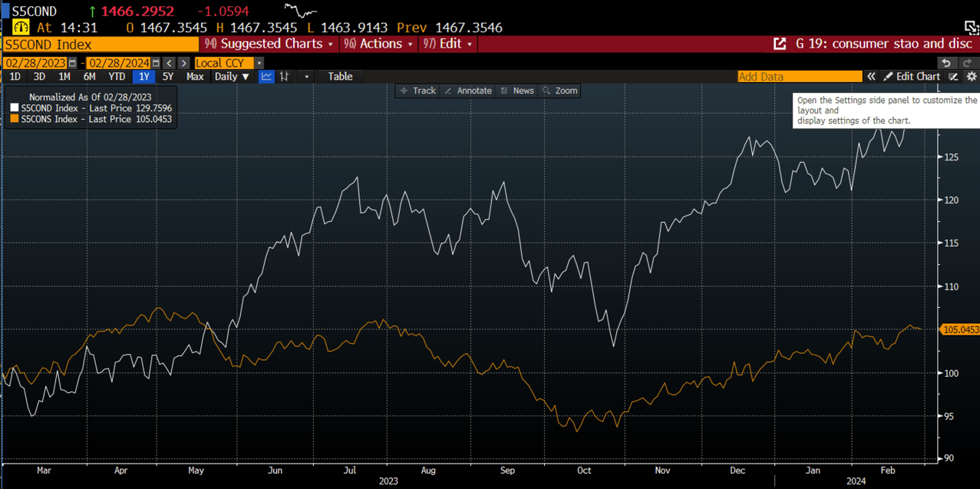Click the G 19: consumer stao and disc title
980x489 pixels.
883,44
